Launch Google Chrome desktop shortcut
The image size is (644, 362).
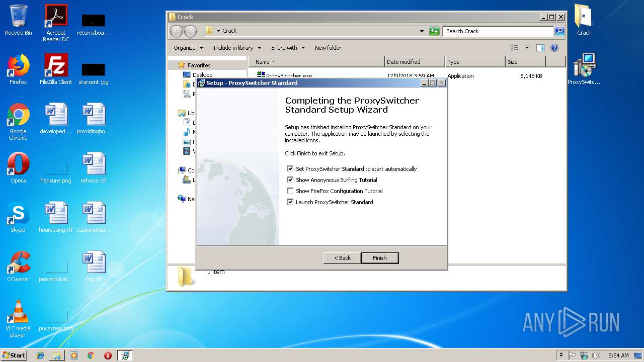click(18, 122)
